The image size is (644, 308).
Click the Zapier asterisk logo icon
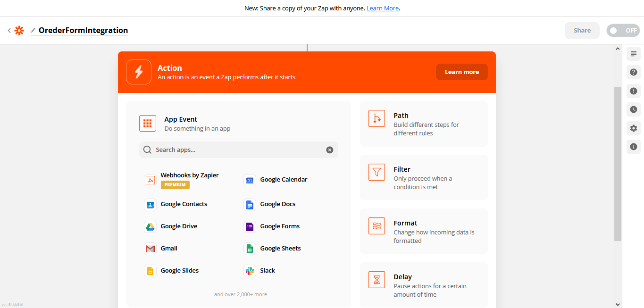coord(19,31)
